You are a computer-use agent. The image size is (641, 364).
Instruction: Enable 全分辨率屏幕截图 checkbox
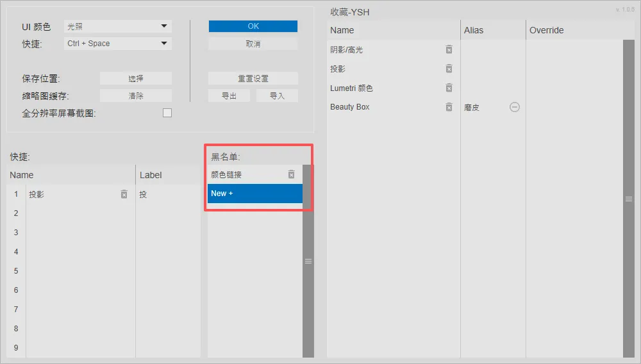pos(167,113)
